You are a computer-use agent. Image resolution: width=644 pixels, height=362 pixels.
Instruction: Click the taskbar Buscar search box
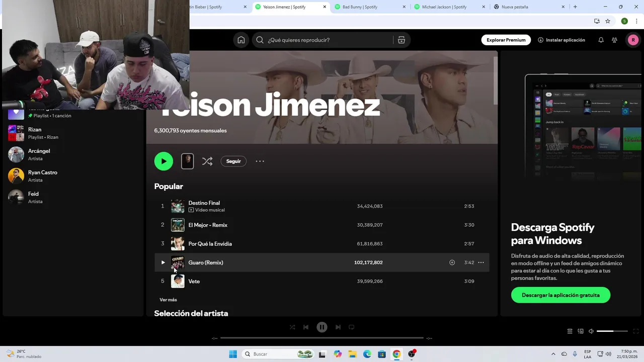[279, 354]
